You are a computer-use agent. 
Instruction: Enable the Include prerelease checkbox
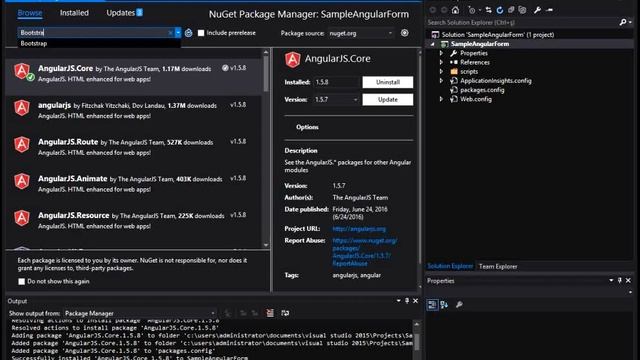coord(201,33)
